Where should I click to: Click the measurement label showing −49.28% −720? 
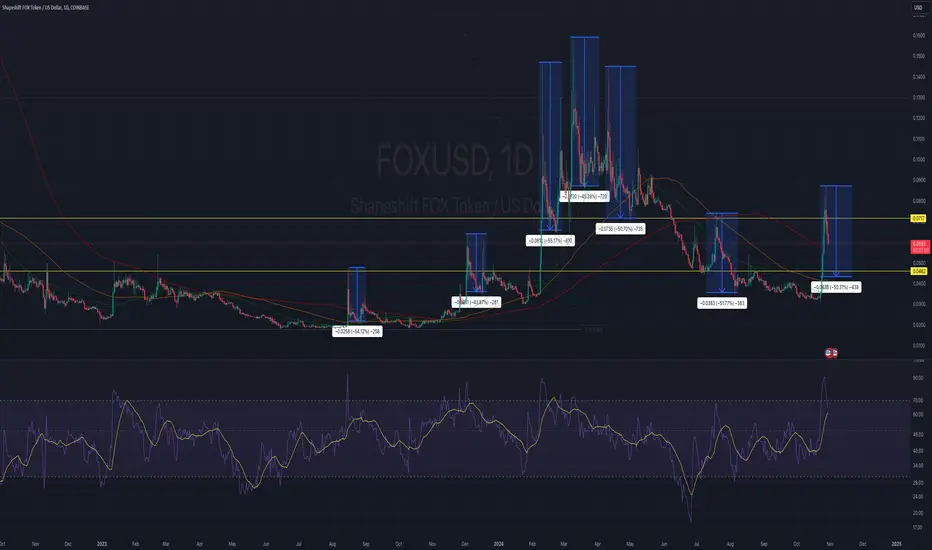(x=584, y=196)
